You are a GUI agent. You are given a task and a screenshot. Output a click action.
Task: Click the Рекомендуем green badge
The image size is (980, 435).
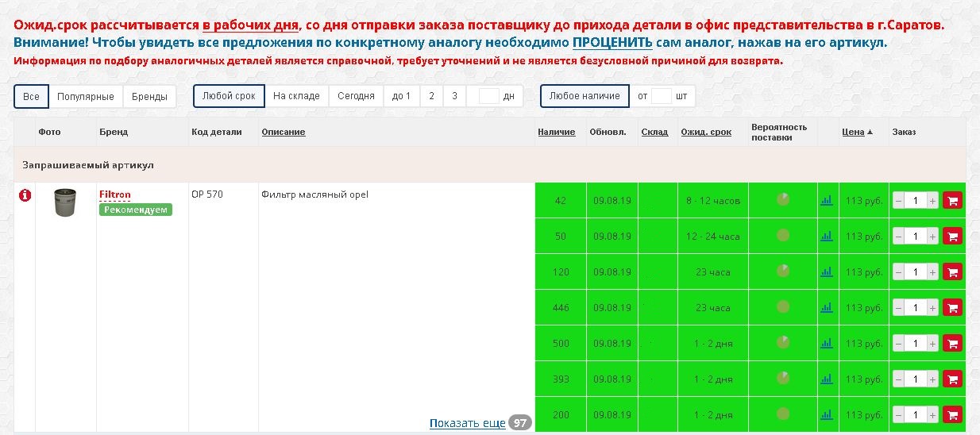tap(135, 210)
